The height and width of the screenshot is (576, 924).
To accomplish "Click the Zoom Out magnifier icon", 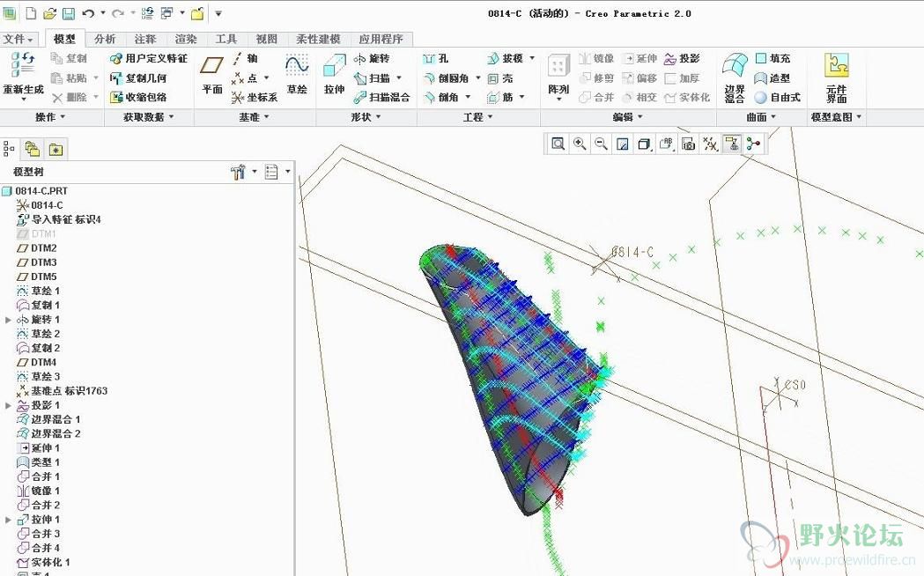I will [x=601, y=143].
